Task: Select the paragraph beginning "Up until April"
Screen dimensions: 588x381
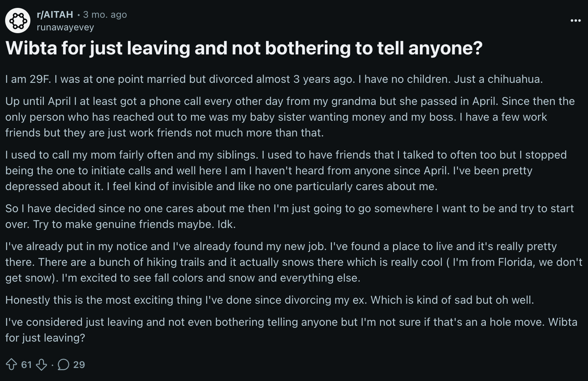Action: [290, 117]
